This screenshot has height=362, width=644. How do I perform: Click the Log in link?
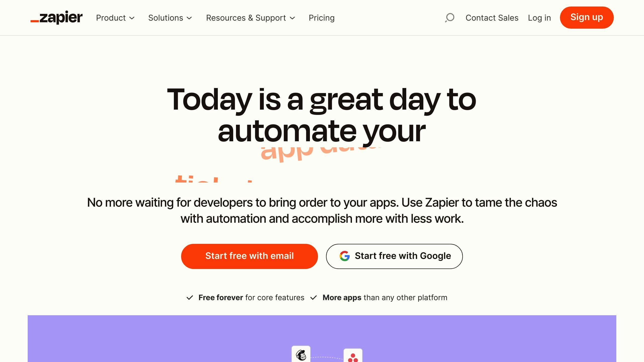pos(540,18)
